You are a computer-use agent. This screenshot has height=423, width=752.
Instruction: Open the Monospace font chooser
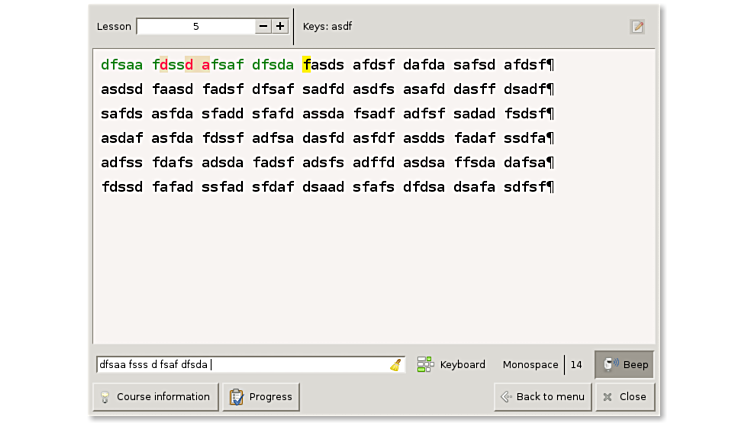click(530, 365)
